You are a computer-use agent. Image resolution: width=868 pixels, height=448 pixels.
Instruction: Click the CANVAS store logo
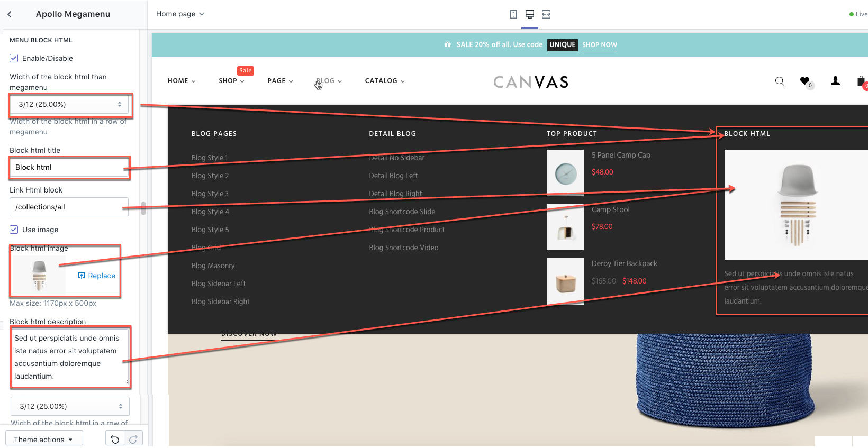531,82
